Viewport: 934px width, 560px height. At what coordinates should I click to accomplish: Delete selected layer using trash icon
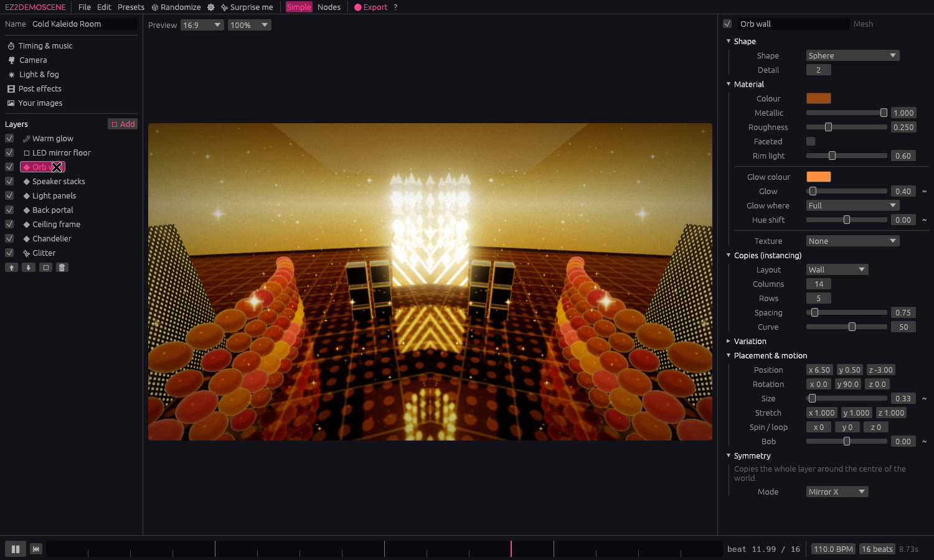click(x=62, y=268)
